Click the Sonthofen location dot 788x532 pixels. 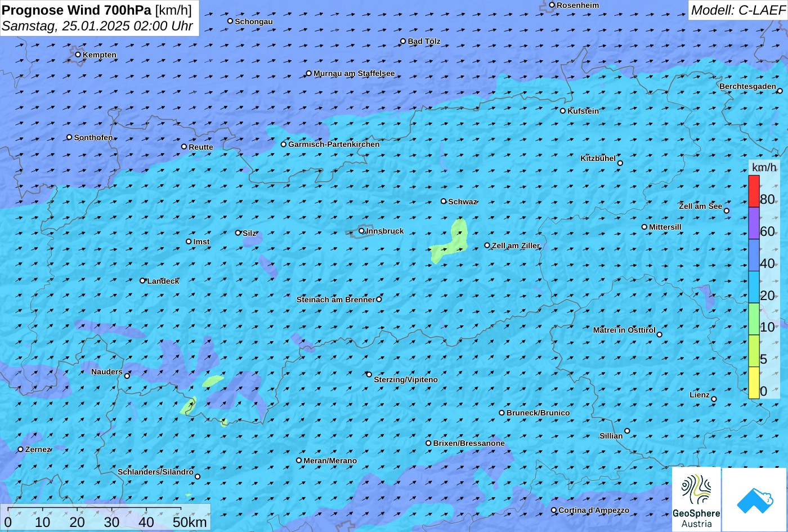pos(70,137)
